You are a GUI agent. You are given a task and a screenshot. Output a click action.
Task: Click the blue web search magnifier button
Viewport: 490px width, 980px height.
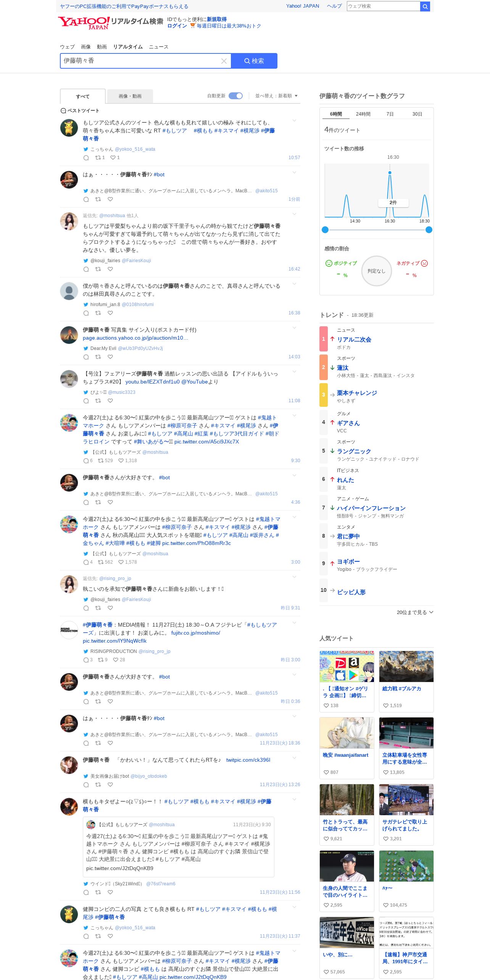click(x=425, y=6)
